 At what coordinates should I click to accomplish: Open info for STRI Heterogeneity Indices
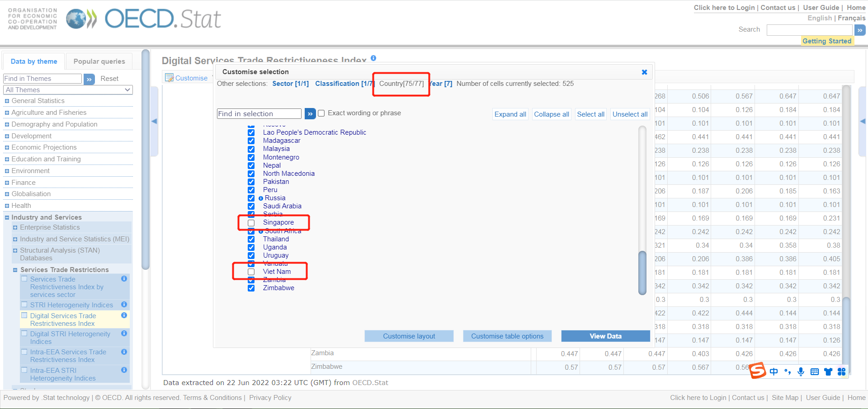tap(124, 305)
